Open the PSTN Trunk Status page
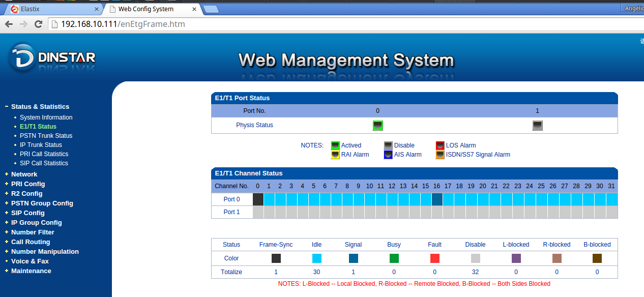Image resolution: width=644 pixels, height=297 pixels. click(x=46, y=136)
